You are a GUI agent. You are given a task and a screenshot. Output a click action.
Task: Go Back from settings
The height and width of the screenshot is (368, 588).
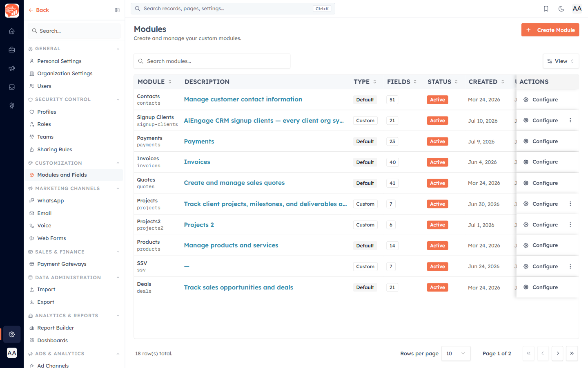pyautogui.click(x=39, y=10)
